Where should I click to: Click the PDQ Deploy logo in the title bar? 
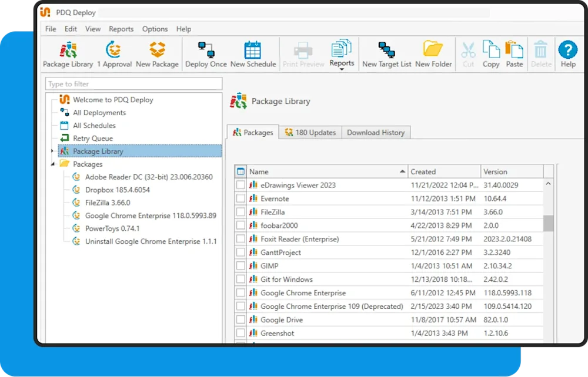[45, 12]
